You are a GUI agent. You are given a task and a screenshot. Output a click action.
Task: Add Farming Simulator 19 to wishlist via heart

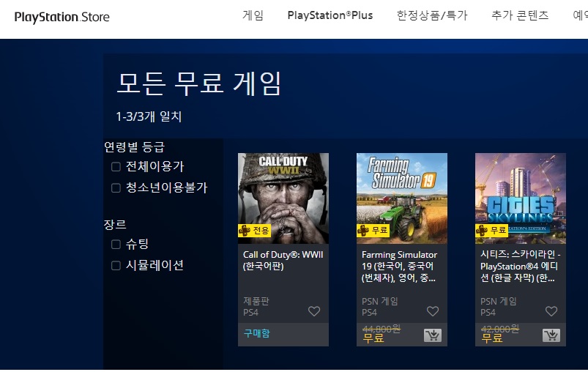coord(432,311)
